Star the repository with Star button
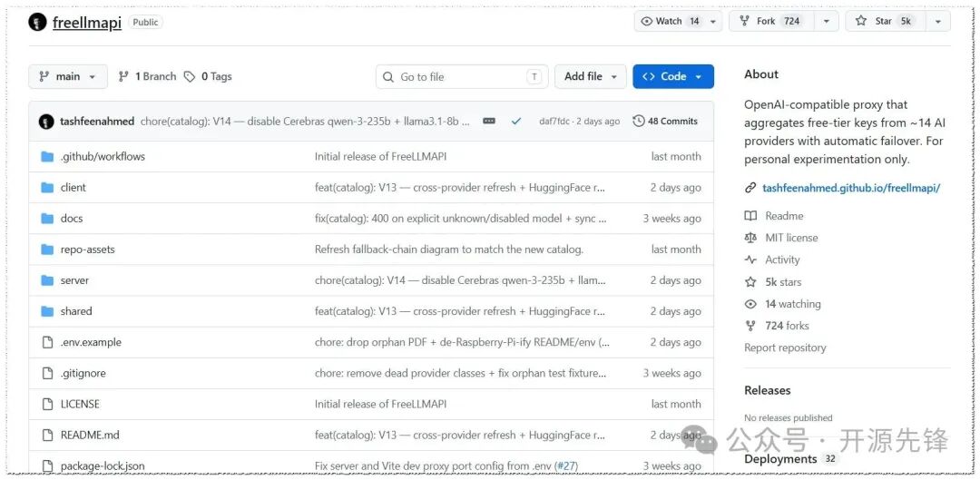The width and height of the screenshot is (980, 480). tap(884, 21)
